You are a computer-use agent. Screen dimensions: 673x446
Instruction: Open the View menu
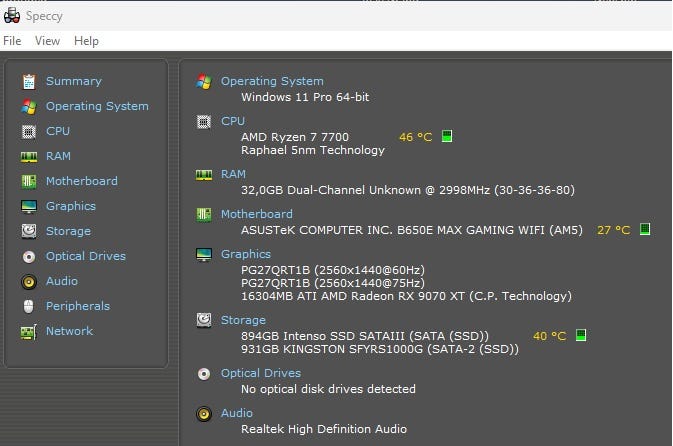point(47,41)
